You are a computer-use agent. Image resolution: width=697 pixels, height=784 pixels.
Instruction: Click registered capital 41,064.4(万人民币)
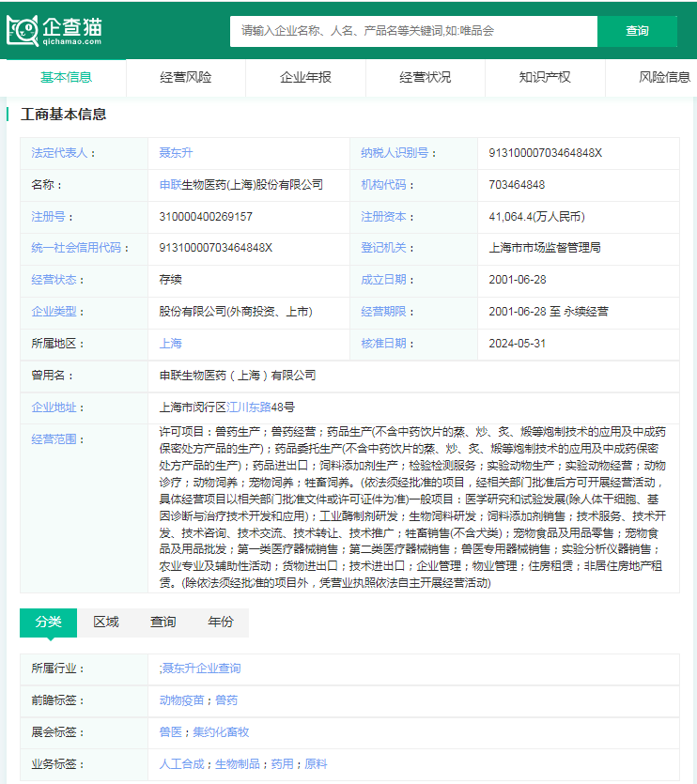[x=537, y=217]
